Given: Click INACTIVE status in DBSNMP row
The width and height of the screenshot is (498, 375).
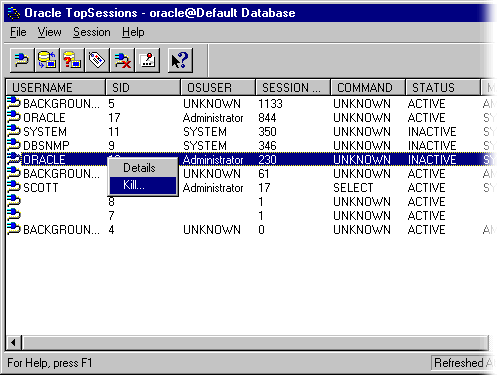Looking at the screenshot, I should pyautogui.click(x=432, y=146).
